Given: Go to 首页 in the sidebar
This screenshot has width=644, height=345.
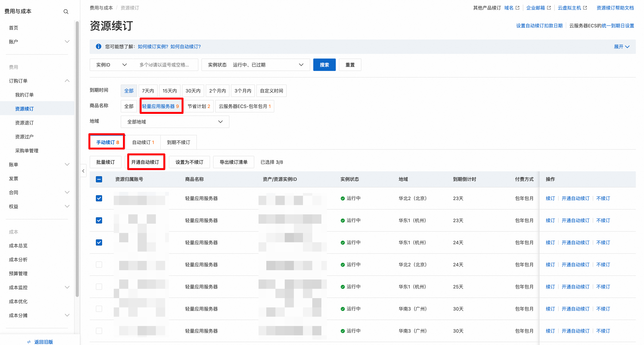Looking at the screenshot, I should pyautogui.click(x=14, y=28).
